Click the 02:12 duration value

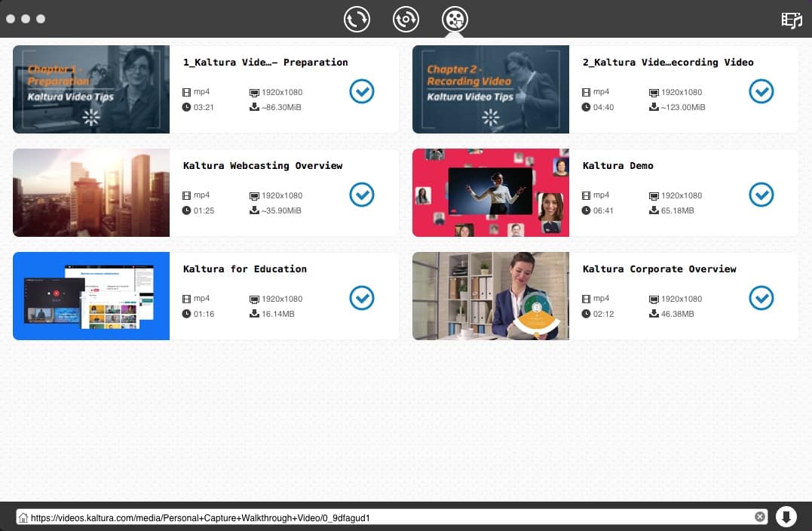click(603, 314)
